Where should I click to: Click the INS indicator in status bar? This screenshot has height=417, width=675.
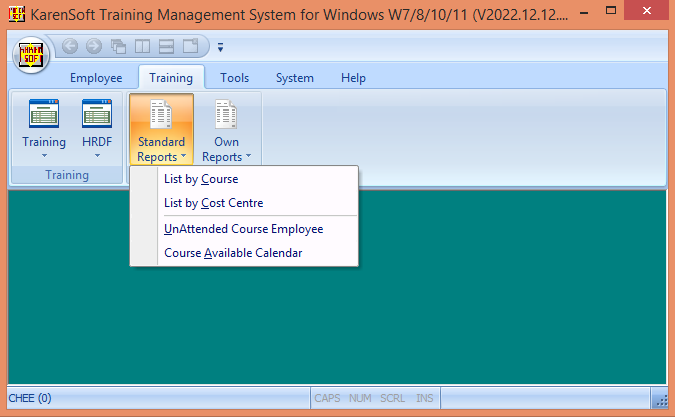click(424, 398)
